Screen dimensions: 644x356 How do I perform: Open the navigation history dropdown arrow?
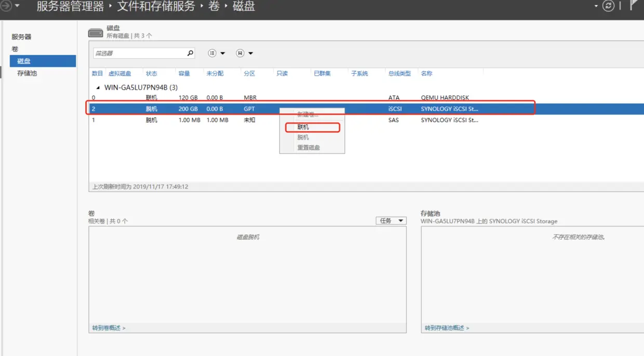17,6
